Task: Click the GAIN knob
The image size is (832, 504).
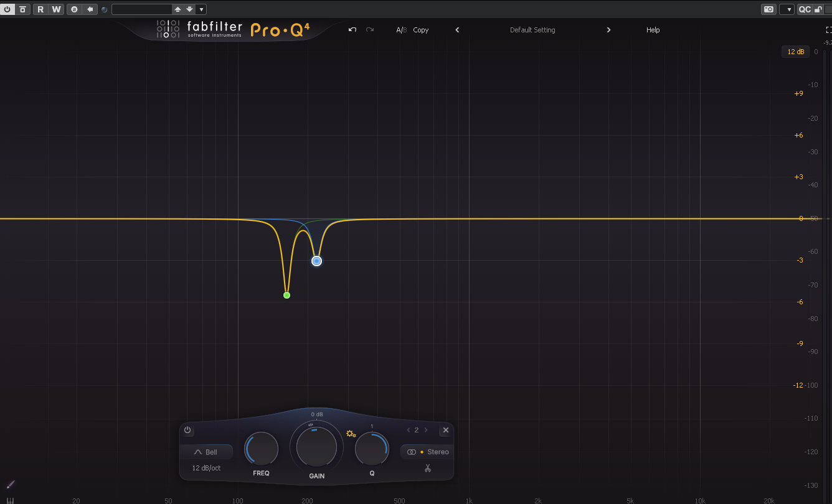Action: coord(316,447)
